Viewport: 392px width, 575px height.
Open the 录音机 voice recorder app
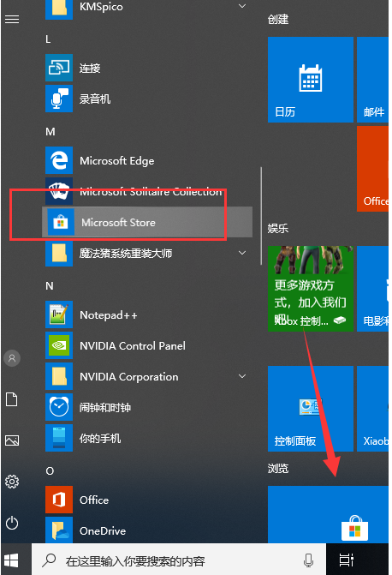tap(147, 99)
